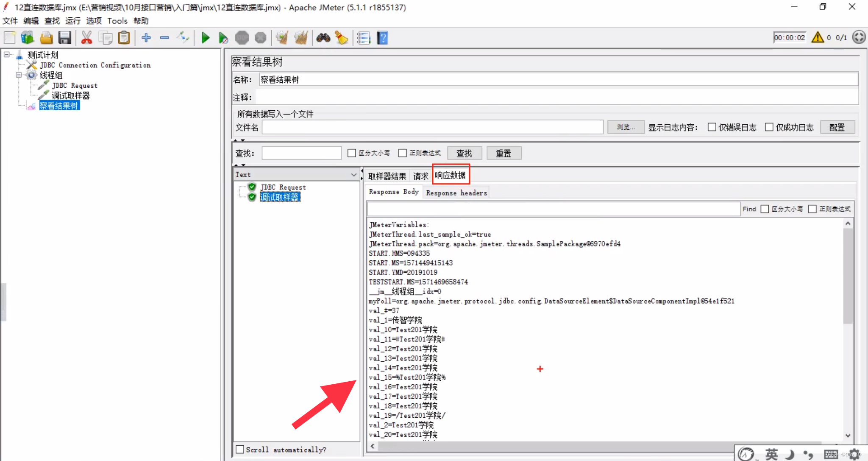Expand all nodes with plus icon
Viewport: 868px width, 461px height.
(146, 38)
